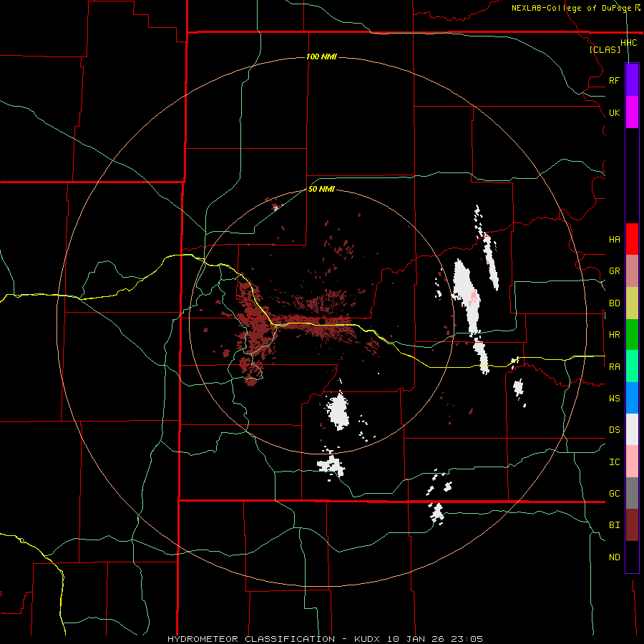644x644 pixels.
Task: Click the 'HA' legend label
Action: [614, 240]
